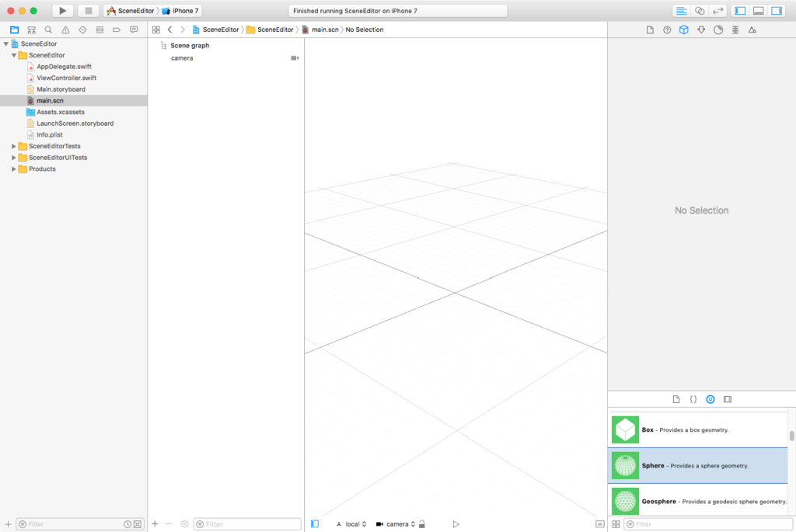
Task: Add a node to the scene graph
Action: click(155, 524)
